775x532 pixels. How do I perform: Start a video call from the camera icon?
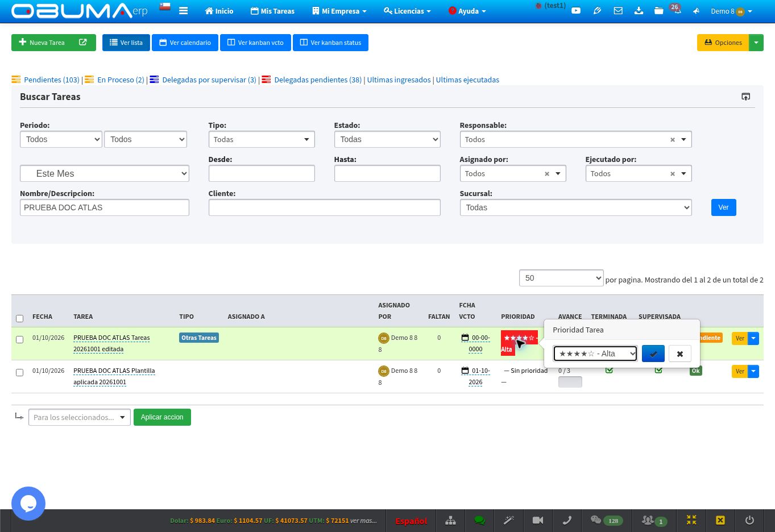(537, 521)
